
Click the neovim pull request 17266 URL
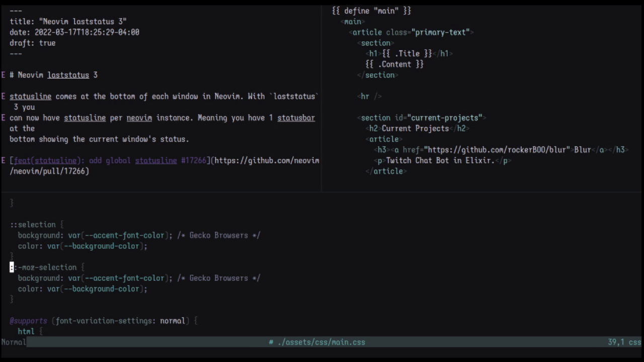tap(267, 160)
